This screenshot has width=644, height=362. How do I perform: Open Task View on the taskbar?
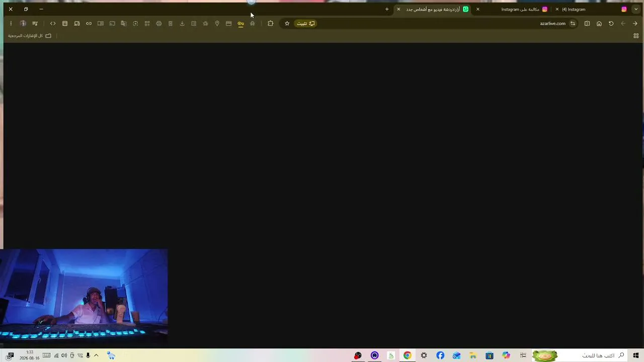point(523,355)
